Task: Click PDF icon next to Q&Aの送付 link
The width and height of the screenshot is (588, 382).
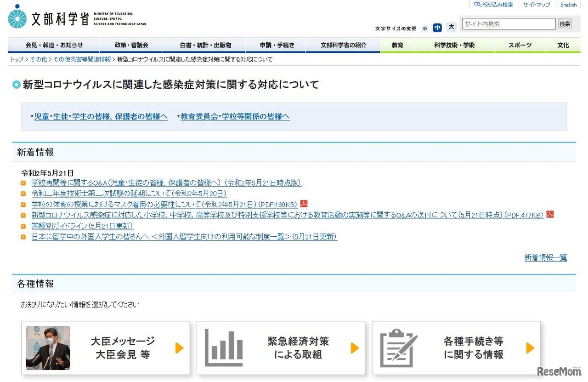Action: coord(550,214)
